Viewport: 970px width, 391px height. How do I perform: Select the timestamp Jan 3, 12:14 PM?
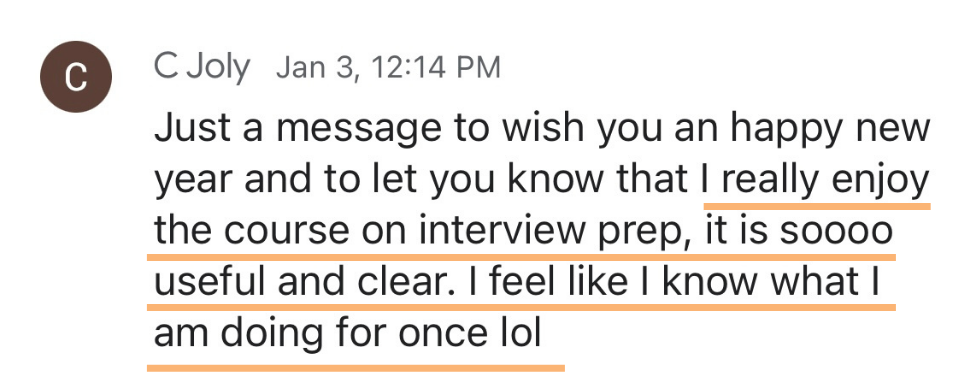pyautogui.click(x=388, y=67)
